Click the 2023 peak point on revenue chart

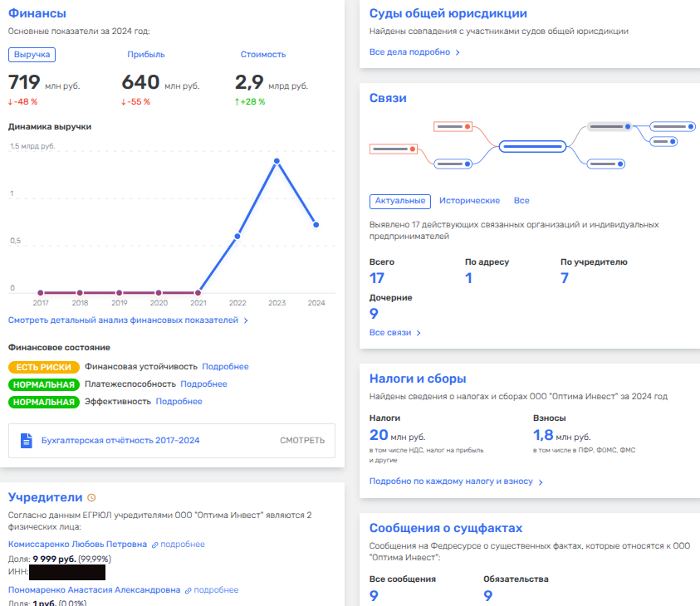point(277,161)
